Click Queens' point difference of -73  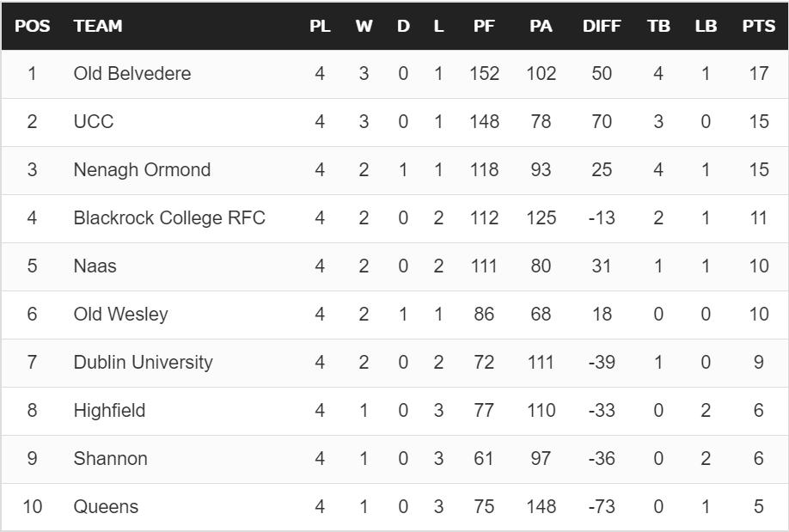(601, 507)
